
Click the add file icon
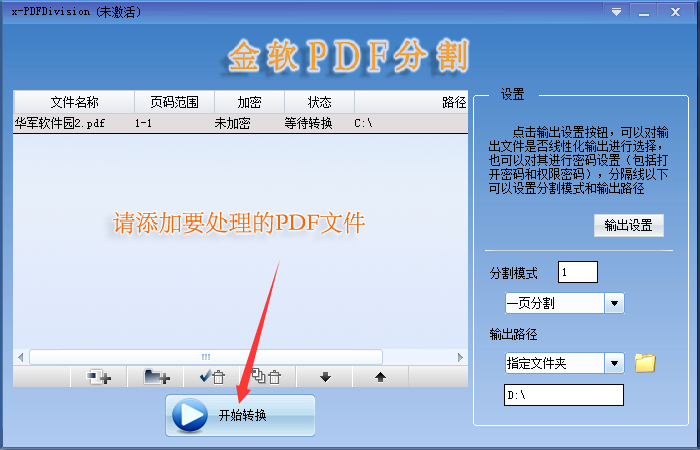click(x=99, y=377)
